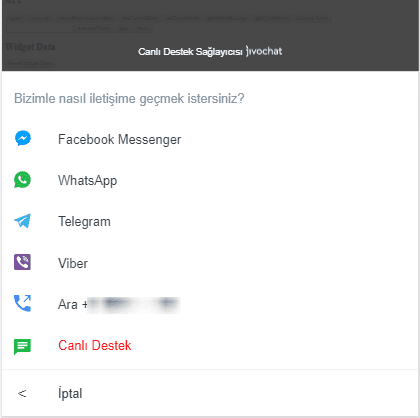Click the dimmed input field behind overlay

click(40, 29)
